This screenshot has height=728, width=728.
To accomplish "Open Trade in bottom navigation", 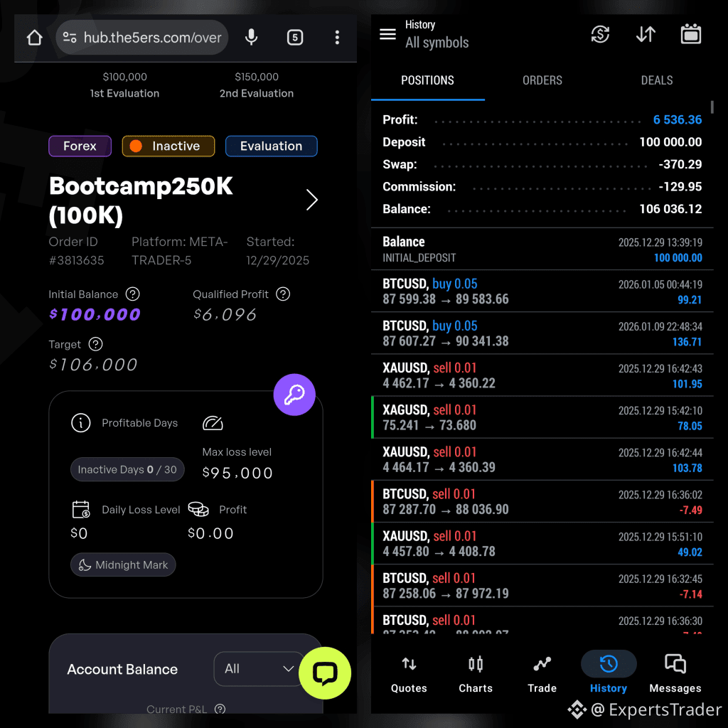I will (542, 674).
